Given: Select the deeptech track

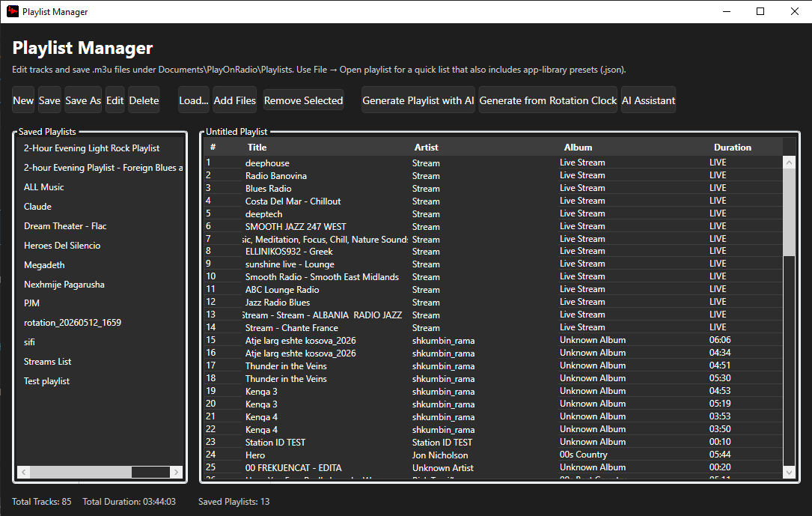Looking at the screenshot, I should (493, 213).
